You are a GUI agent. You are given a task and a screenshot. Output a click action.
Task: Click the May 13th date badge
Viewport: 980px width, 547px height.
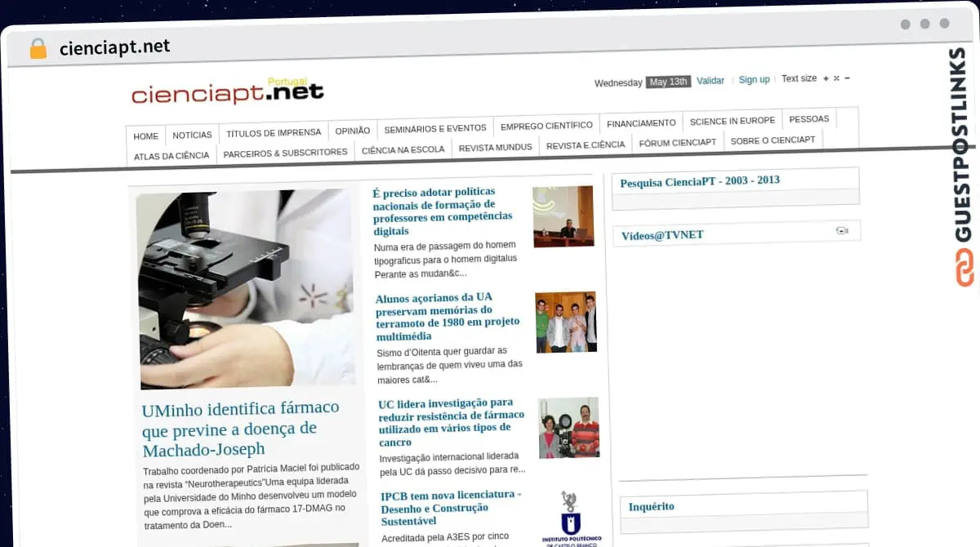click(x=668, y=82)
